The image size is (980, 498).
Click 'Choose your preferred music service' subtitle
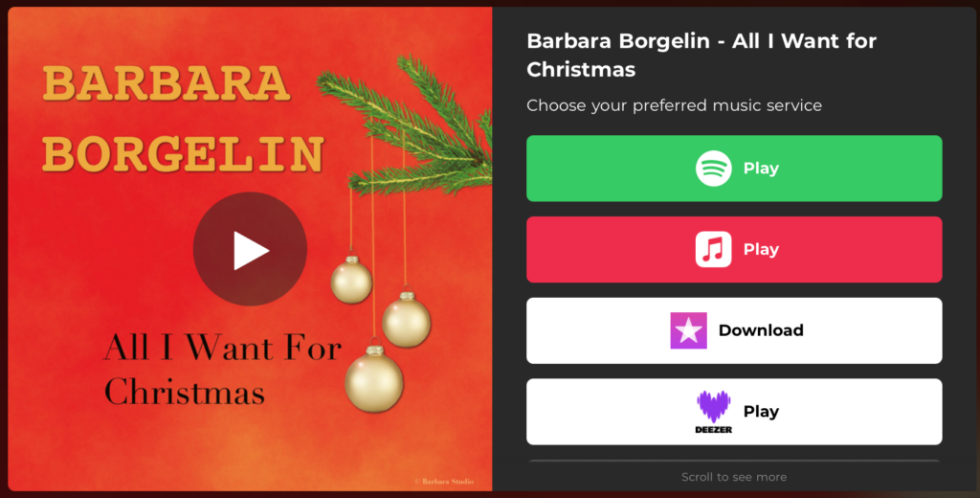[674, 105]
